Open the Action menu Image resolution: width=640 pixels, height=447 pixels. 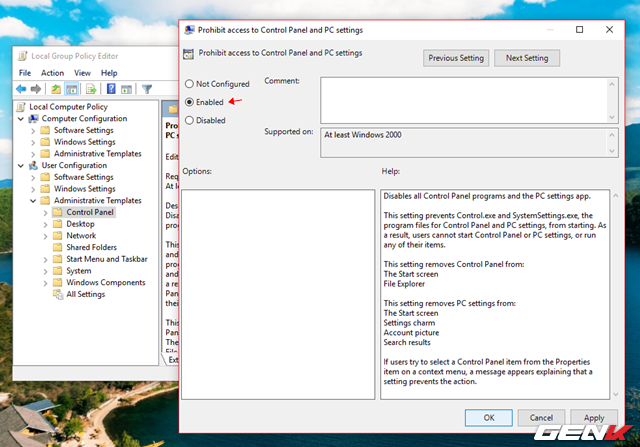52,73
